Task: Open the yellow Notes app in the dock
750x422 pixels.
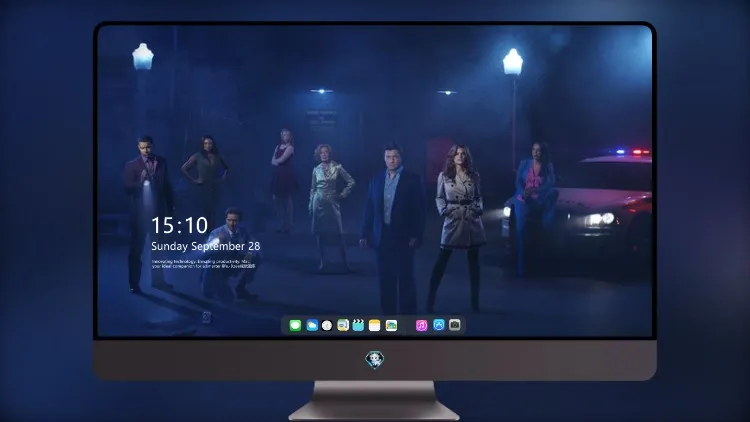Action: click(375, 325)
